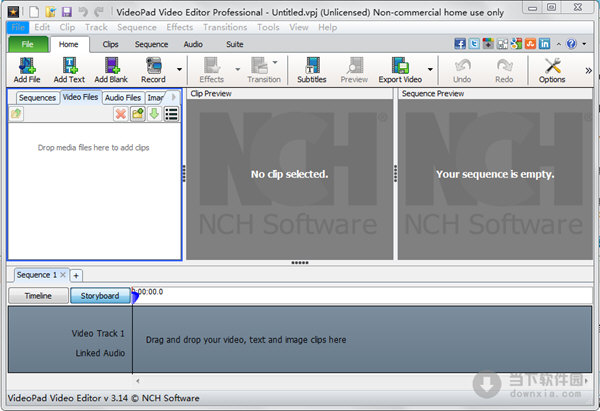Switch to Timeline view mode
Viewport: 600px width, 411px height.
pos(38,296)
